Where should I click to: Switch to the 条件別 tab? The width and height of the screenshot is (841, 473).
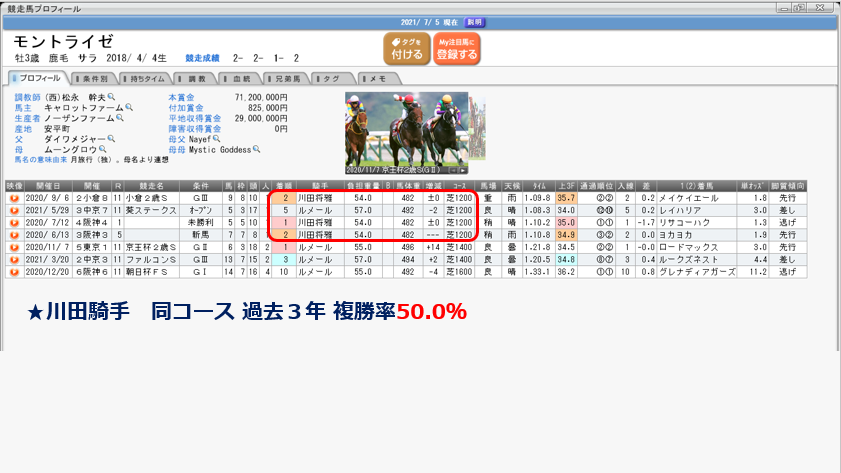click(92, 78)
